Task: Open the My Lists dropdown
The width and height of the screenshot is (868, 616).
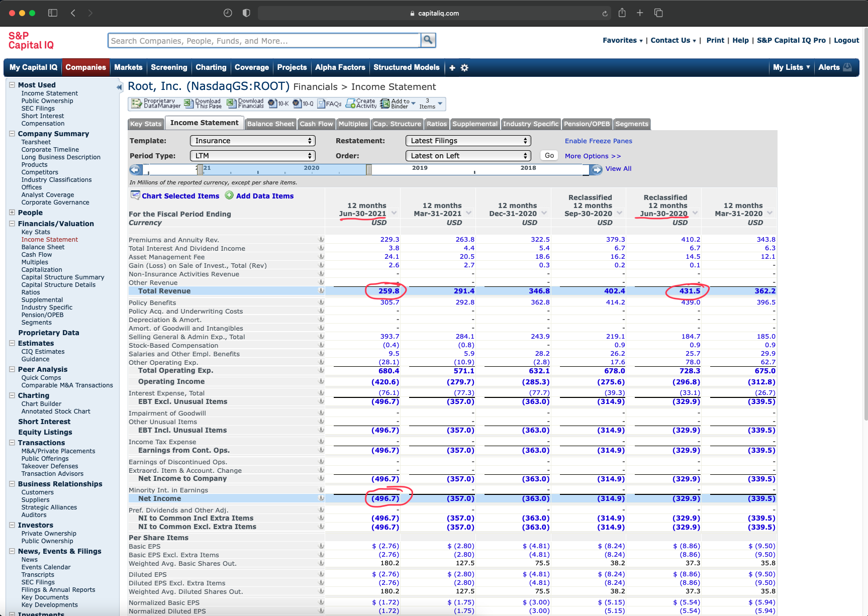Action: click(792, 67)
